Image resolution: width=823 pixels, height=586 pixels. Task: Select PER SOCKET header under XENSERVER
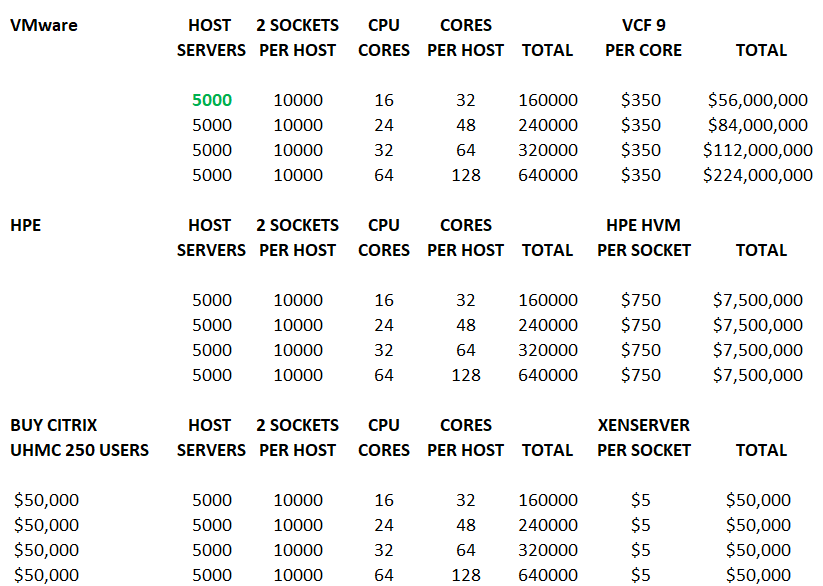[x=643, y=450]
